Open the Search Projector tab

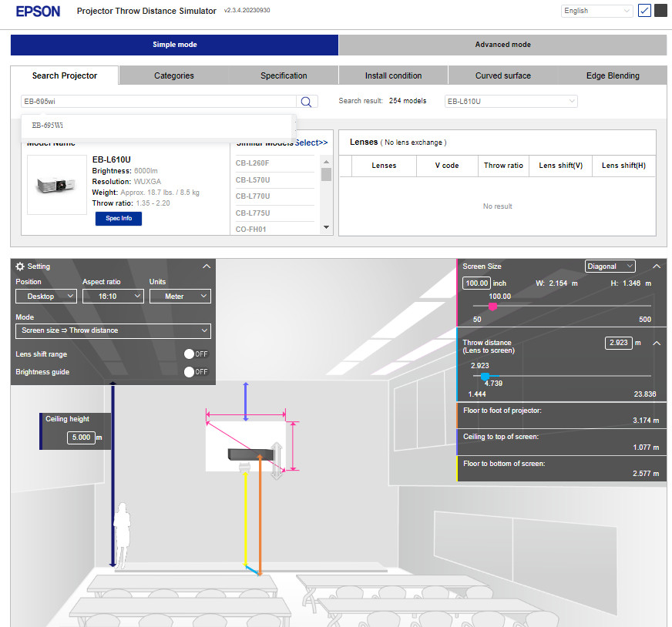pos(65,75)
